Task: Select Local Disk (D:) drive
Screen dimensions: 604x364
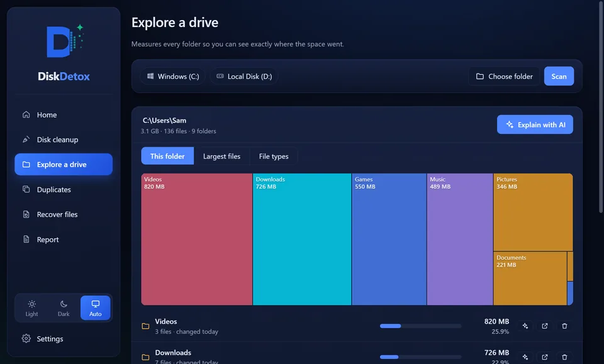Action: pyautogui.click(x=244, y=76)
